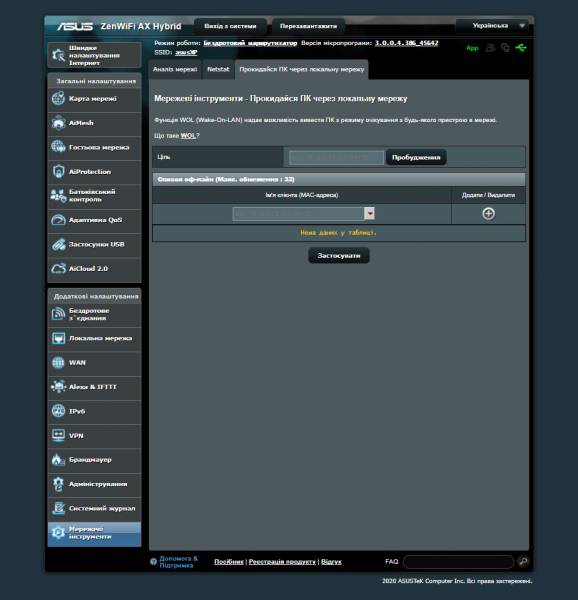Expand the client name MAC dropdown arrow
The width and height of the screenshot is (578, 600).
click(370, 214)
